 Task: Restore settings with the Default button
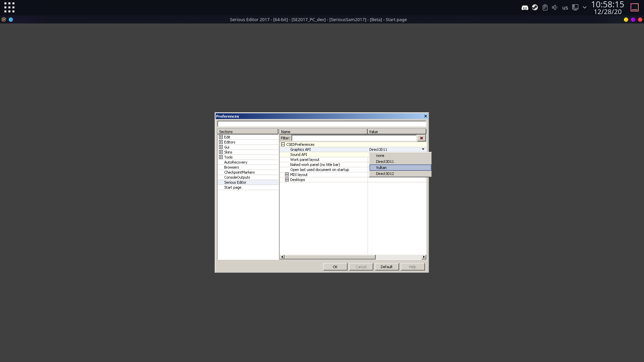click(386, 266)
